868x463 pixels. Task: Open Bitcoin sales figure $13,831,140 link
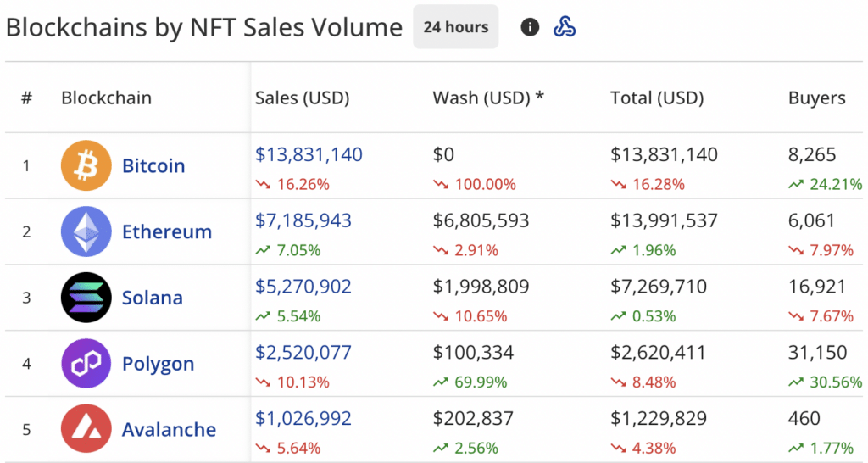(x=309, y=154)
